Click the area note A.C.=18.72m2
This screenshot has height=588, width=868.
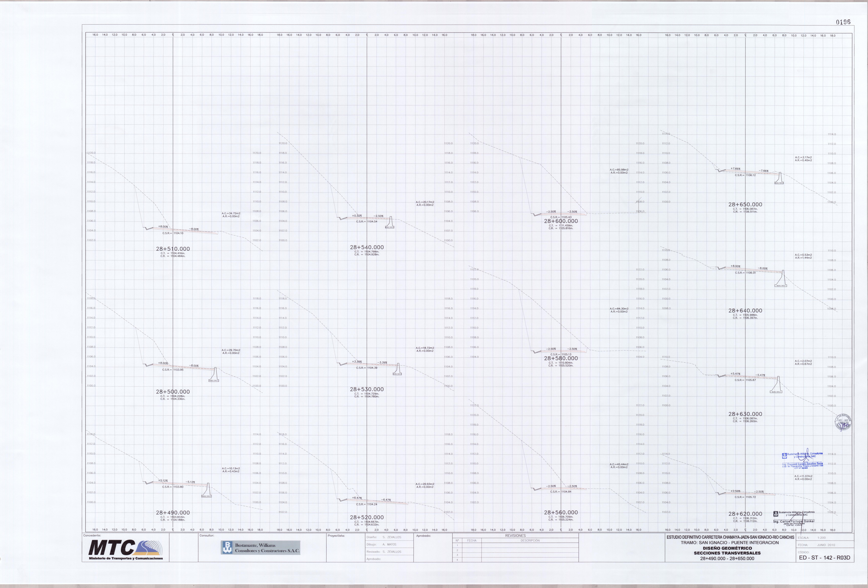click(x=425, y=348)
